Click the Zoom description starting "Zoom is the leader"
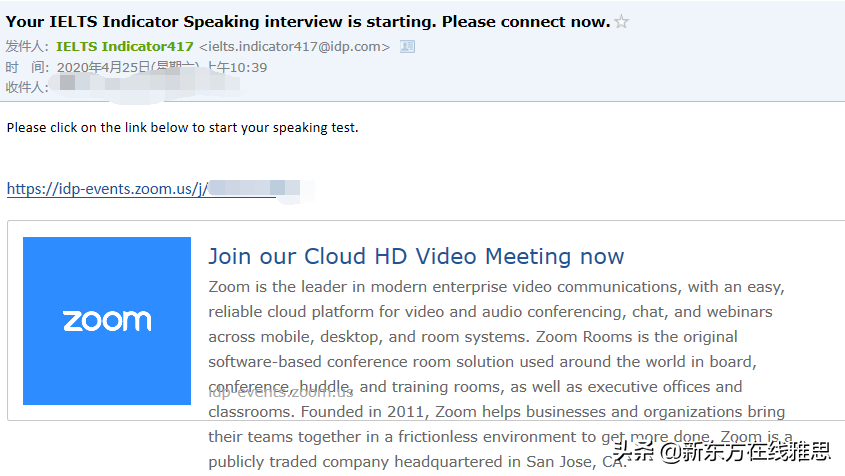The width and height of the screenshot is (845, 476). [496, 287]
